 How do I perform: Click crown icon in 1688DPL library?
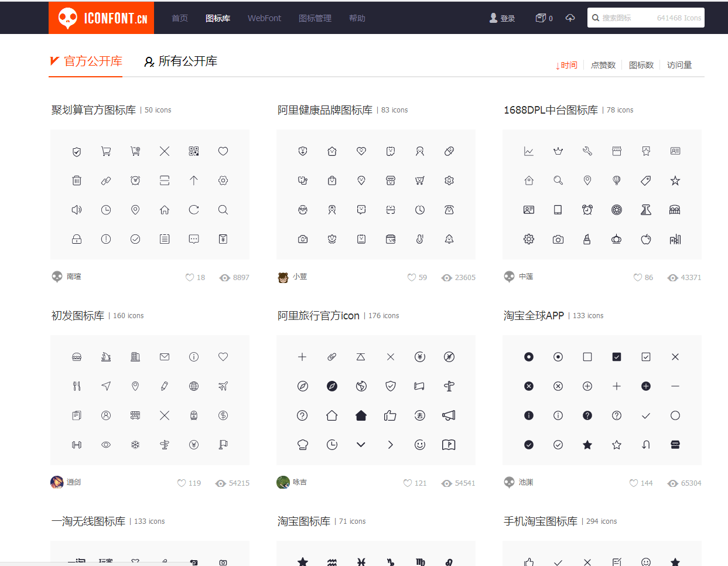[558, 151]
